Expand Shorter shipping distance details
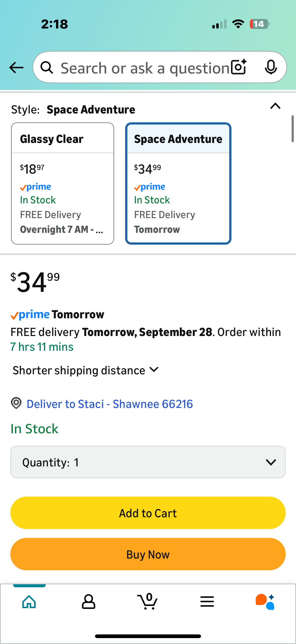 85,370
